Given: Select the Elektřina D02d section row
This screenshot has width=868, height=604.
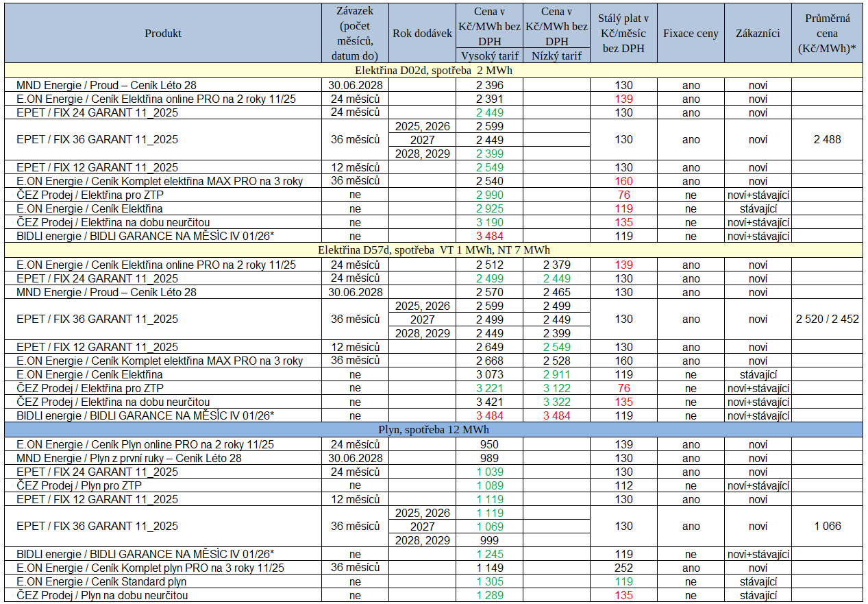Looking at the screenshot, I should click(x=433, y=71).
